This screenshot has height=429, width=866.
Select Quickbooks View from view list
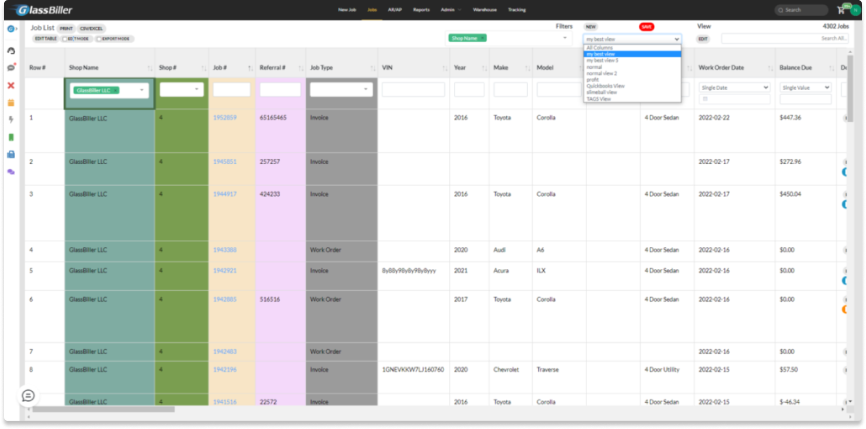(x=605, y=85)
